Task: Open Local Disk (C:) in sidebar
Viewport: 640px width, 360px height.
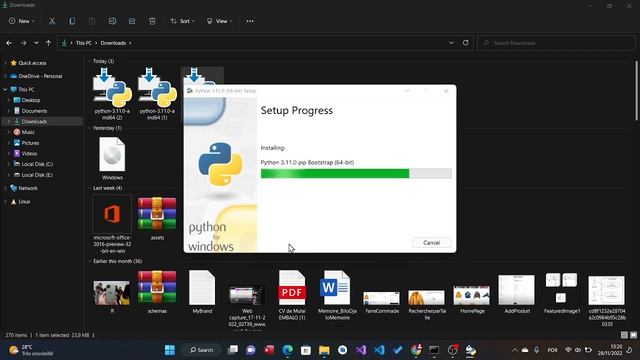Action: click(37, 164)
